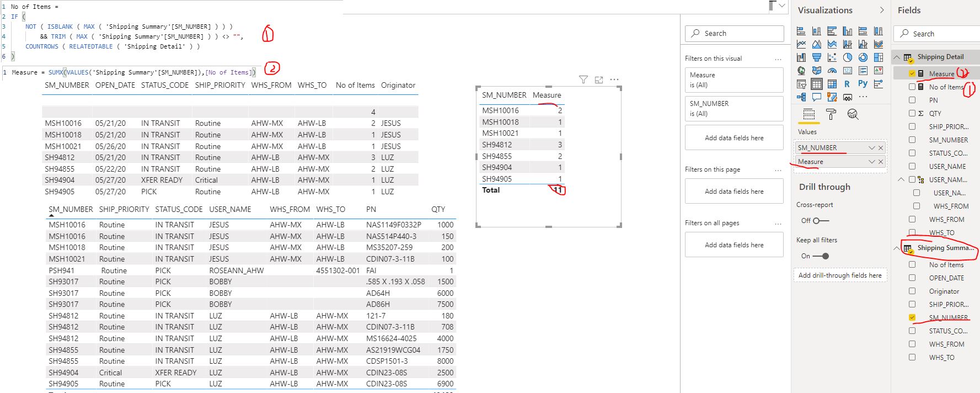Check the No of Items field in Shipping Detail
Screen dimensions: 980x393
tap(912, 87)
